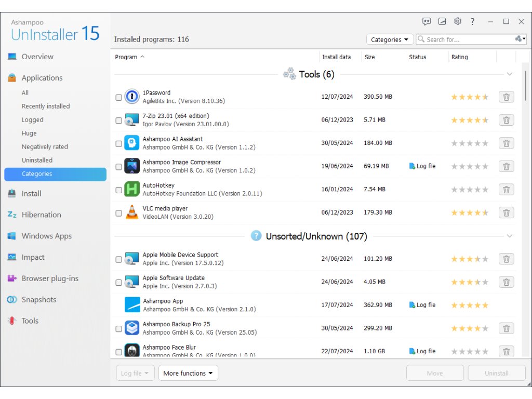Open help with the question mark icon
The height and width of the screenshot is (399, 532).
(472, 22)
